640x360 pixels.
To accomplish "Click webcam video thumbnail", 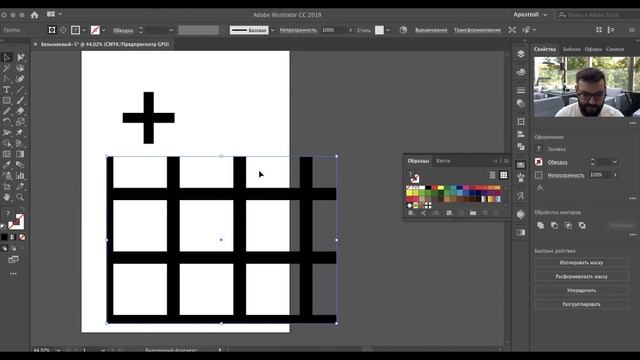I will coord(587,87).
